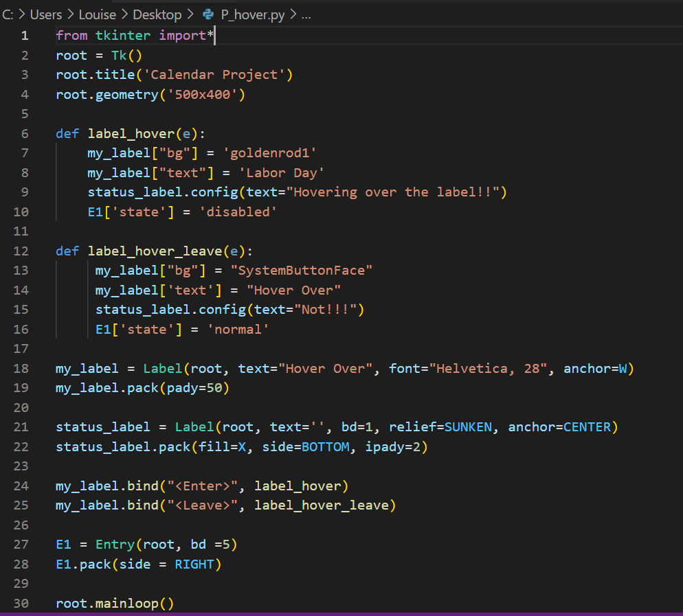Click 'root.mainloop()' on last line
683x616 pixels.
115,604
